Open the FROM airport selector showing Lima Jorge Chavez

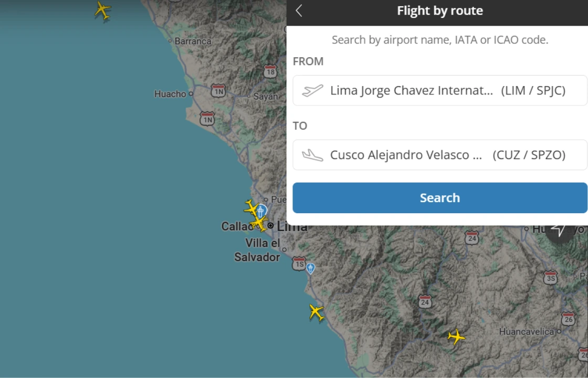click(x=440, y=90)
